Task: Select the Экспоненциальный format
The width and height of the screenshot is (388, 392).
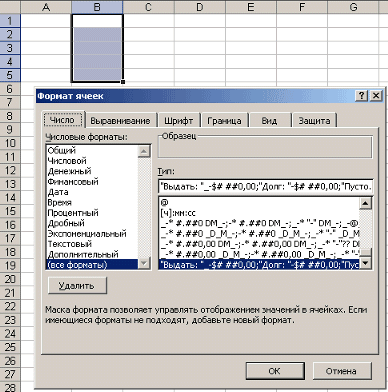Action: click(92, 233)
